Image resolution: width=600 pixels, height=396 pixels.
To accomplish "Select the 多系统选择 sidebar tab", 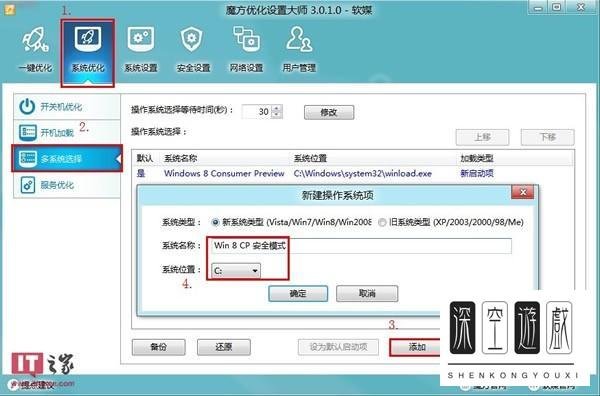I will pyautogui.click(x=67, y=158).
